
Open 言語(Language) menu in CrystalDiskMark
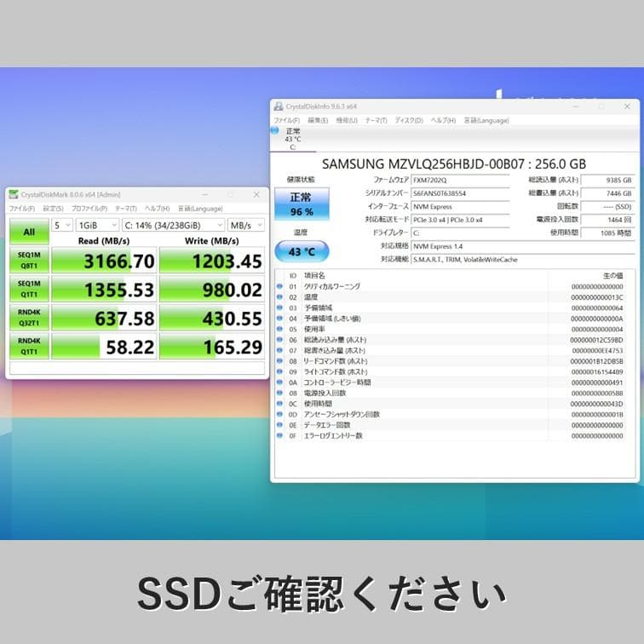200,209
